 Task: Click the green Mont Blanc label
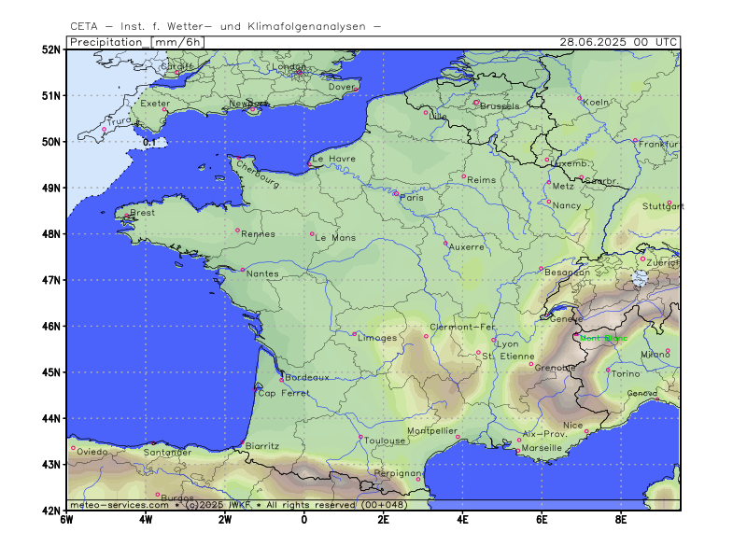[x=603, y=338]
